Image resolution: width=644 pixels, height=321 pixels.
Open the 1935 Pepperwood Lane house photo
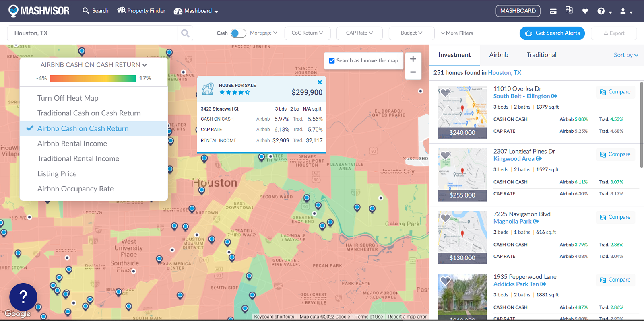tap(462, 297)
